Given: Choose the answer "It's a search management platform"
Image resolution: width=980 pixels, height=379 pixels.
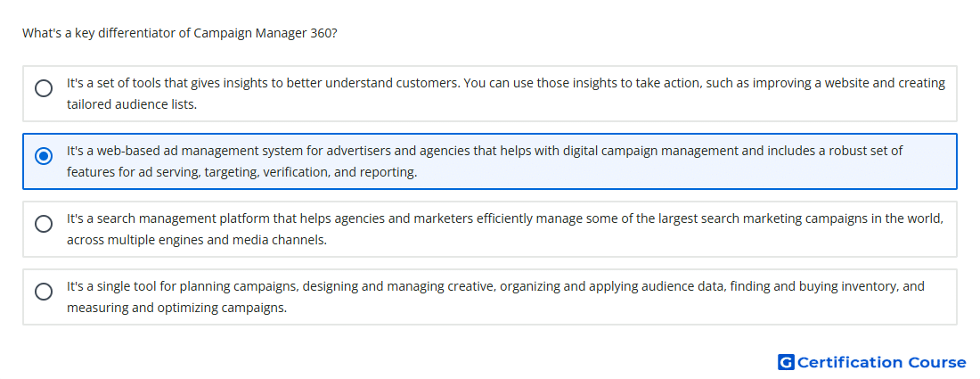Looking at the screenshot, I should tap(490, 229).
